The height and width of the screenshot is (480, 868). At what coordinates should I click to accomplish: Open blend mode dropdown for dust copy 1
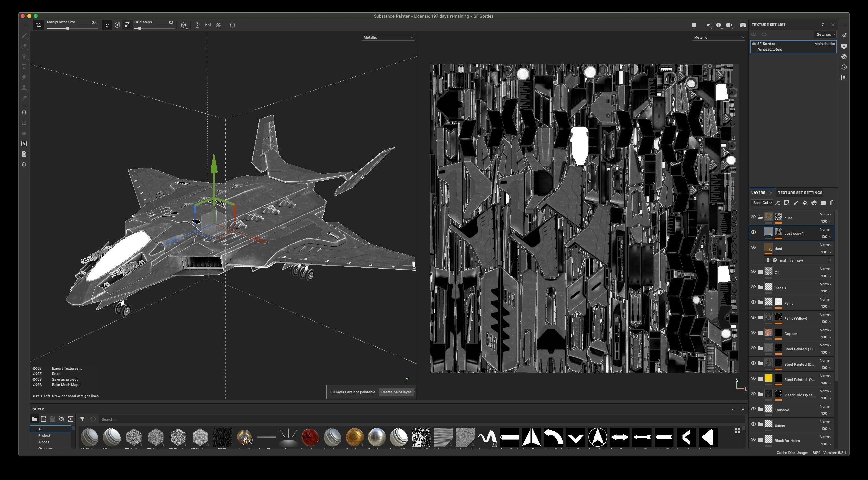coord(825,229)
